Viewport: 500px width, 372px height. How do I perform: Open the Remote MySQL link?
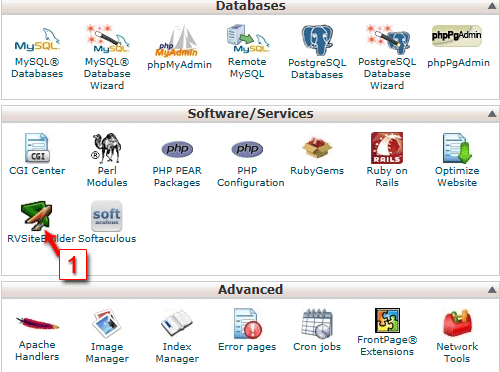pyautogui.click(x=247, y=68)
